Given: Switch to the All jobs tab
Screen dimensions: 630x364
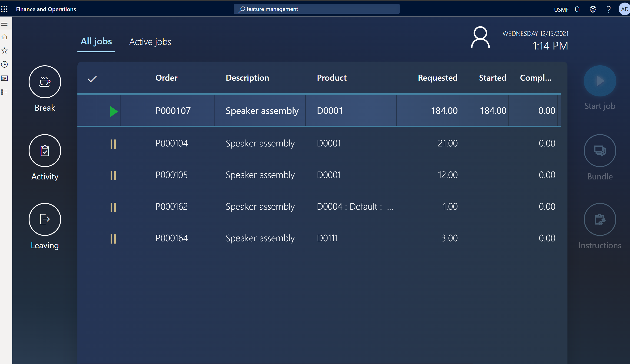Looking at the screenshot, I should pyautogui.click(x=96, y=42).
